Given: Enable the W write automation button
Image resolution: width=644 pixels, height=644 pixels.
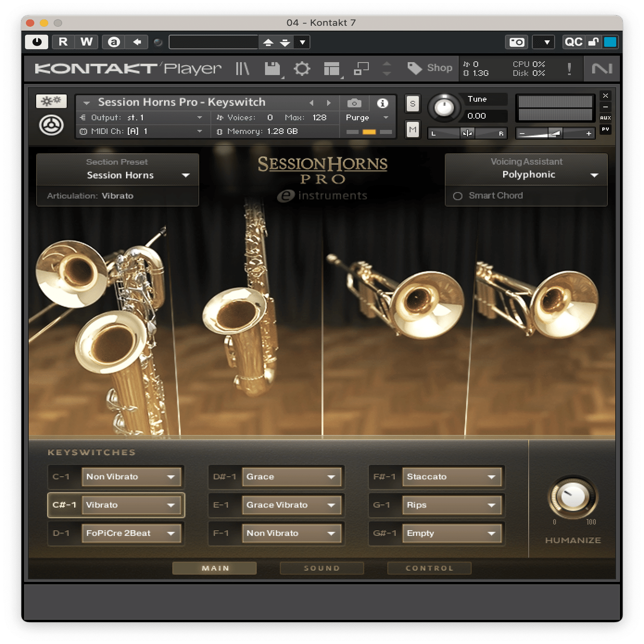Looking at the screenshot, I should coord(86,42).
